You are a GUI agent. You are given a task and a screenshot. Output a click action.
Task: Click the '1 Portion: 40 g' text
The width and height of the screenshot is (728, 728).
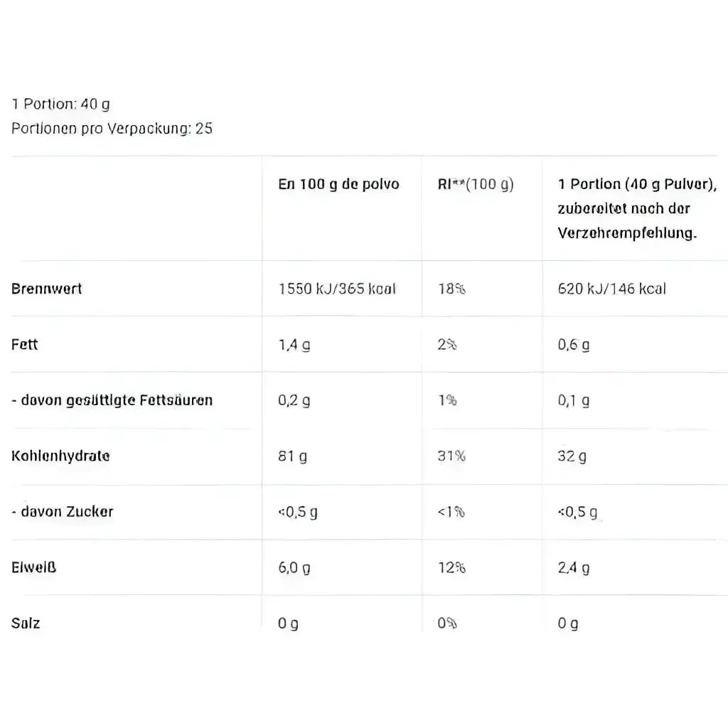point(61,104)
